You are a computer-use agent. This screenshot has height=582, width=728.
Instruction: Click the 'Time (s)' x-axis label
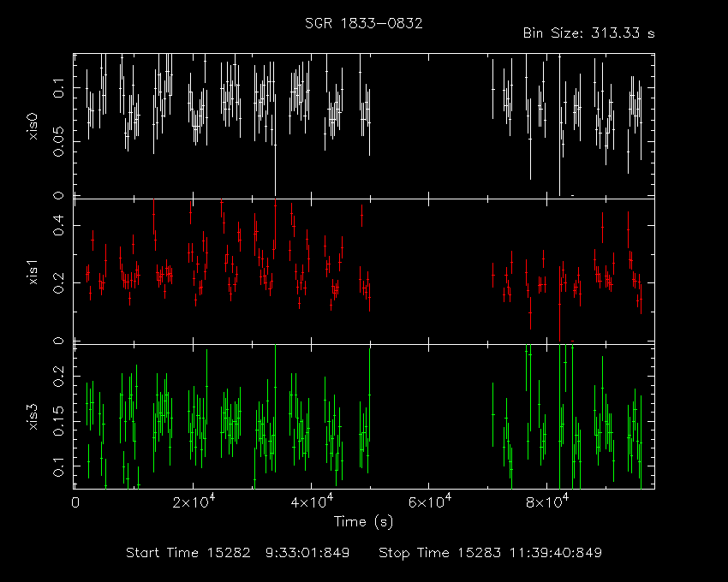point(363,522)
